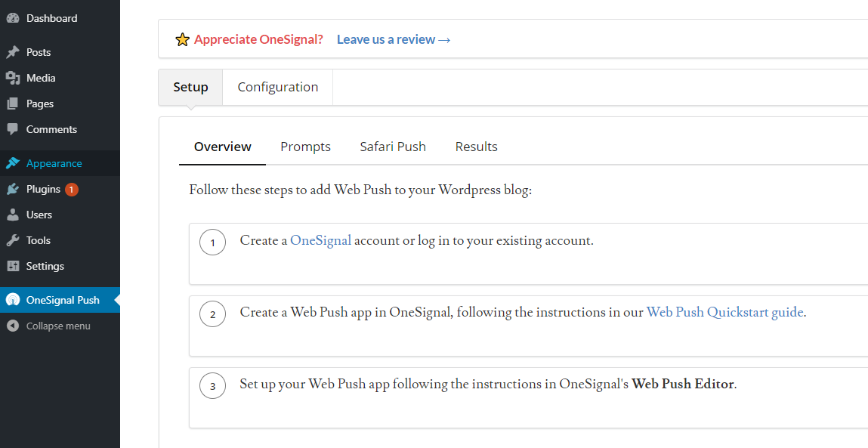
Task: Click bold 'Web Push Editor' text
Action: [683, 384]
